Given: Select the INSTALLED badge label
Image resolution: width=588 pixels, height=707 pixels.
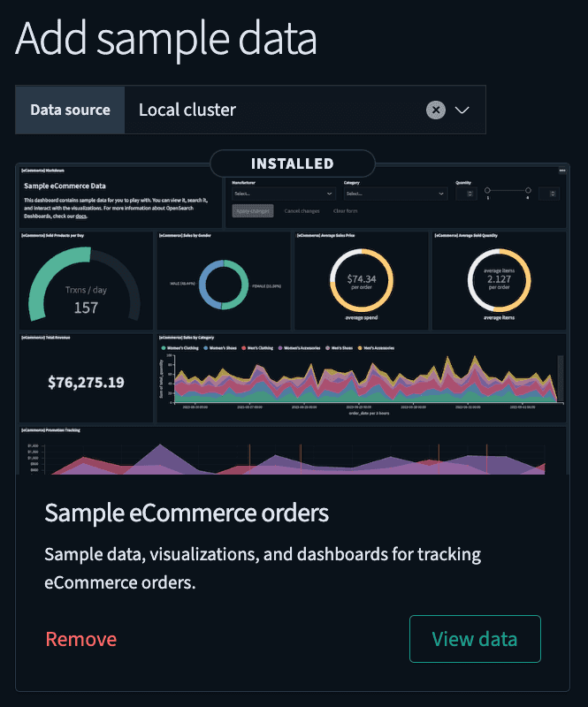Looking at the screenshot, I should click(x=293, y=163).
